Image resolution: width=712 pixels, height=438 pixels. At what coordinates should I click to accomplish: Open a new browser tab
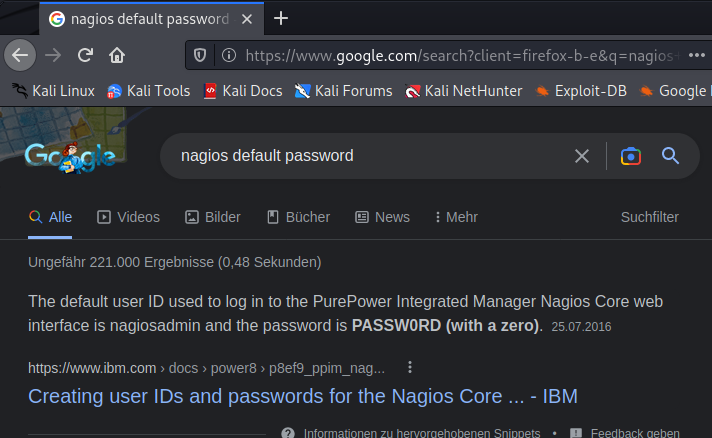click(x=281, y=19)
